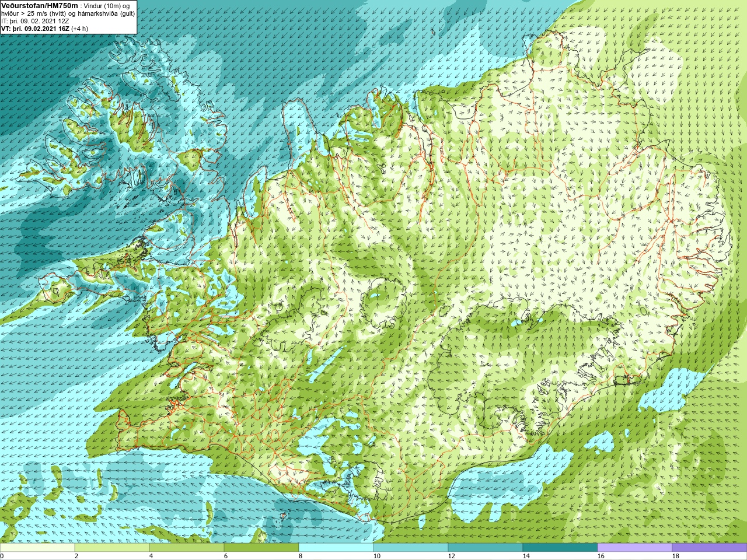Click the legend label '12'
This screenshot has height=560, width=747.
tap(452, 556)
